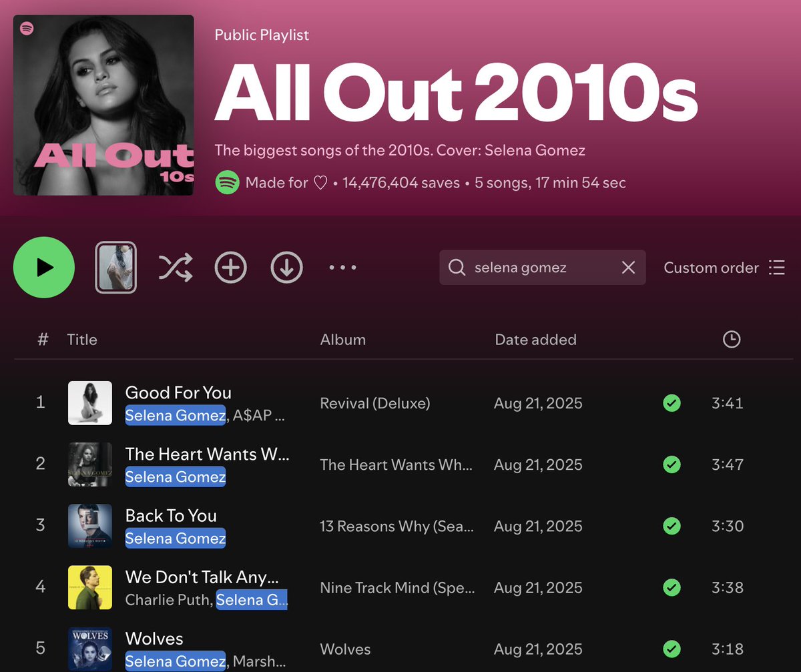
Task: Enable shuffle for the playlist
Action: click(176, 268)
